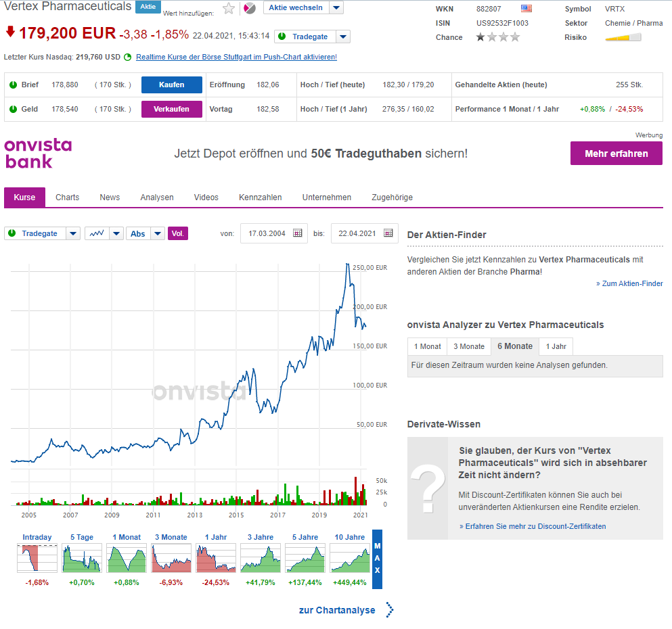The height and width of the screenshot is (629, 672).
Task: Switch to the Unternehmen tab
Action: pos(327,197)
